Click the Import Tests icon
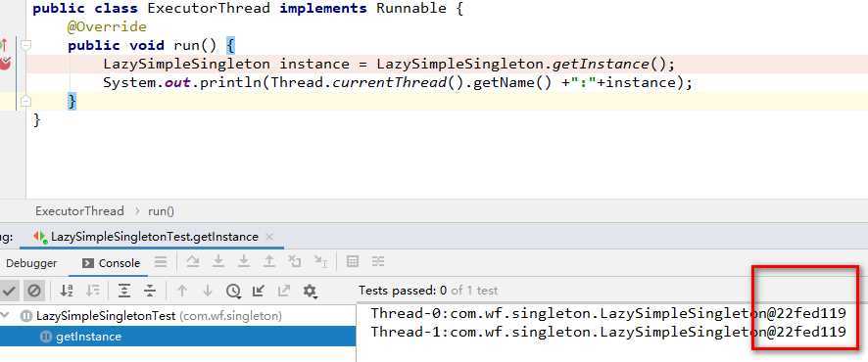This screenshot has width=868, height=362. coord(258,291)
